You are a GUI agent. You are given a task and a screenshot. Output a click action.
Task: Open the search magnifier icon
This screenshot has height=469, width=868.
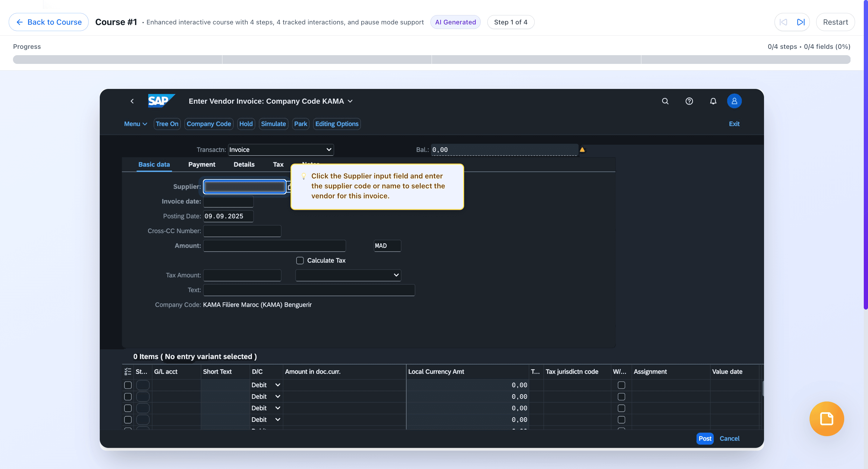point(665,101)
